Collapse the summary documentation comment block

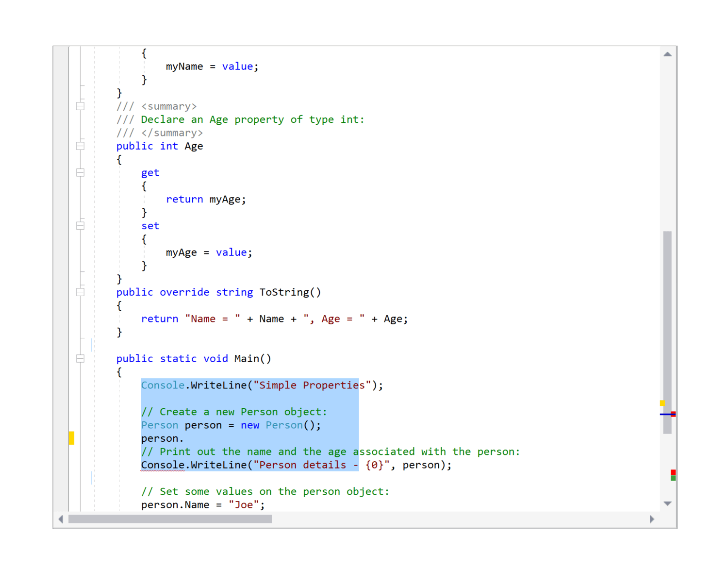pyautogui.click(x=80, y=106)
